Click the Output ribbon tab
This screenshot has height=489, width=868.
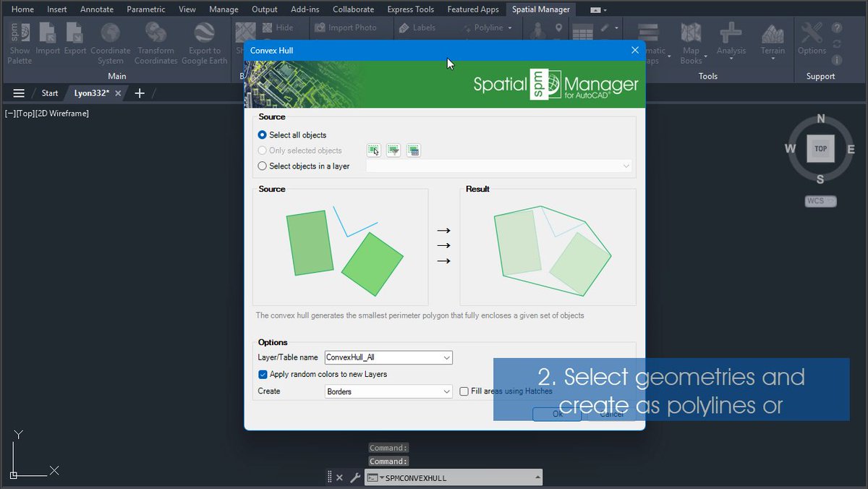click(265, 9)
